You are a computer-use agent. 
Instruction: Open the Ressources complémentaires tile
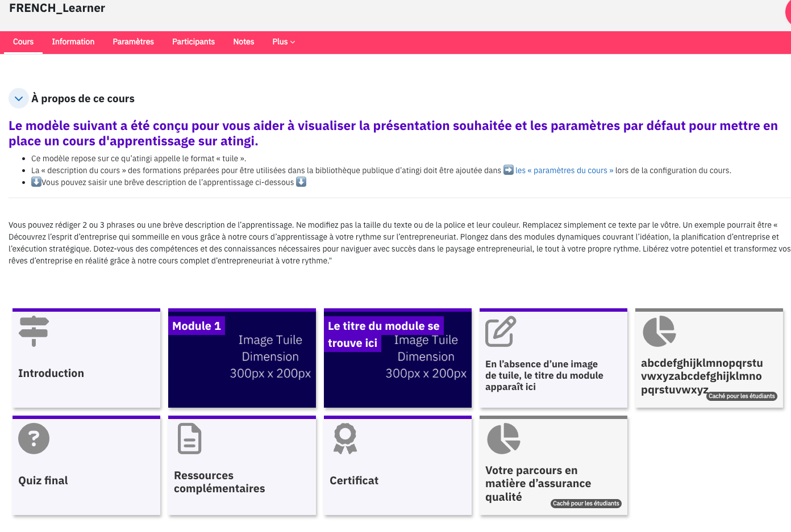[x=242, y=466]
